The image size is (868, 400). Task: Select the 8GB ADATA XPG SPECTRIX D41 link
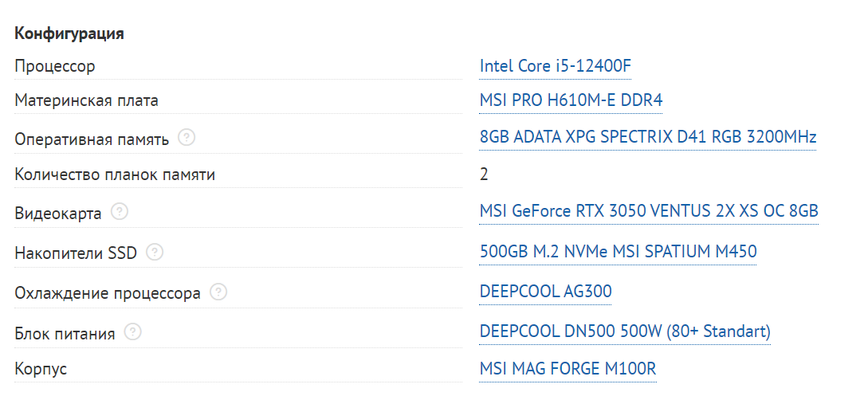648,137
